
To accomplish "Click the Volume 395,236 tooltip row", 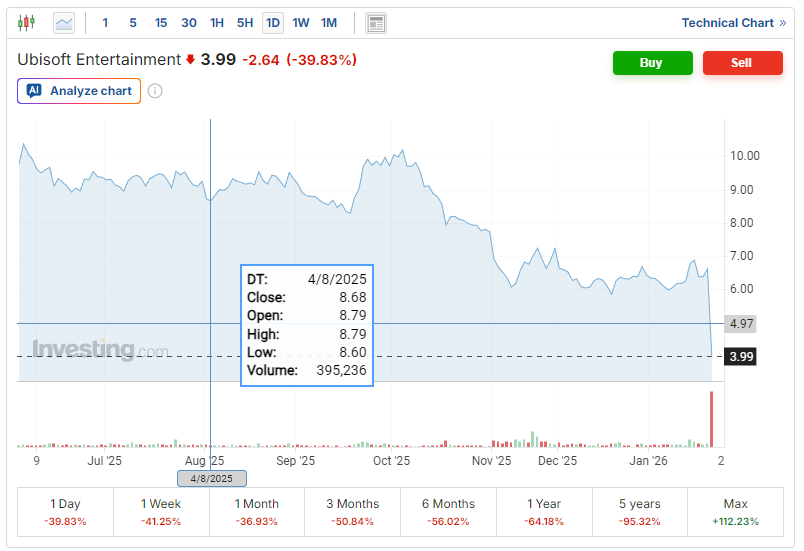I will point(307,370).
